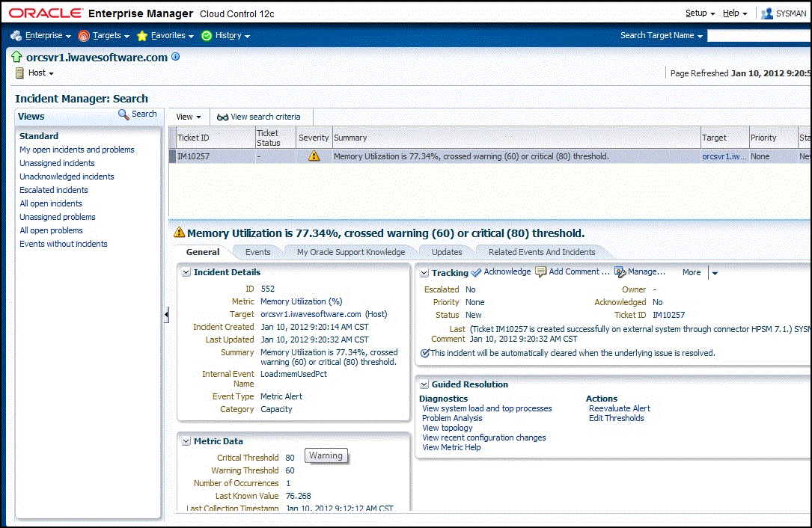Click the orcsvr1.iw... target link in table
This screenshot has height=528, width=812.
point(724,156)
